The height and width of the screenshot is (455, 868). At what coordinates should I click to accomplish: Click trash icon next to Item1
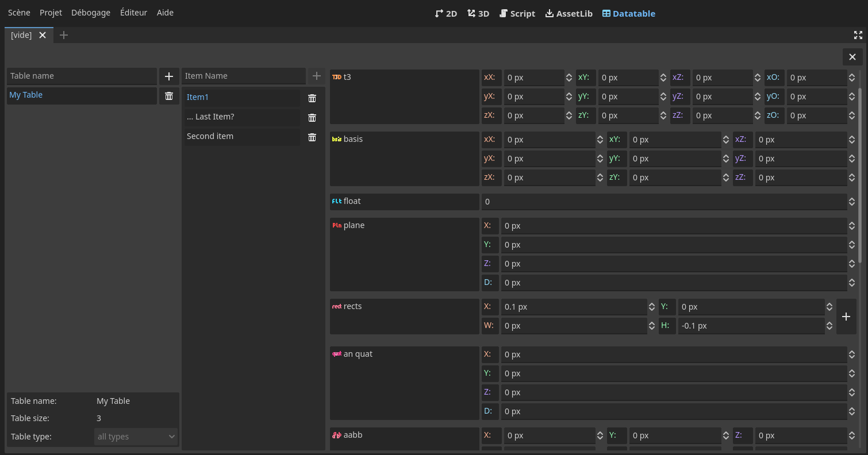[x=312, y=98]
